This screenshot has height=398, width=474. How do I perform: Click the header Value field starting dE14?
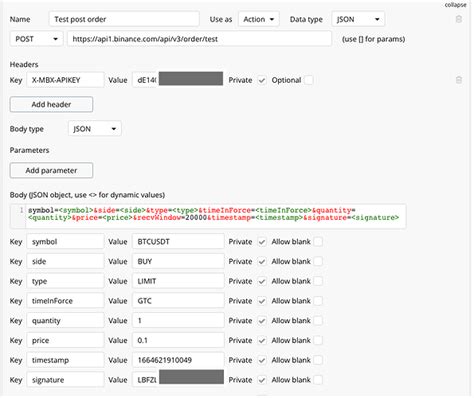[178, 80]
